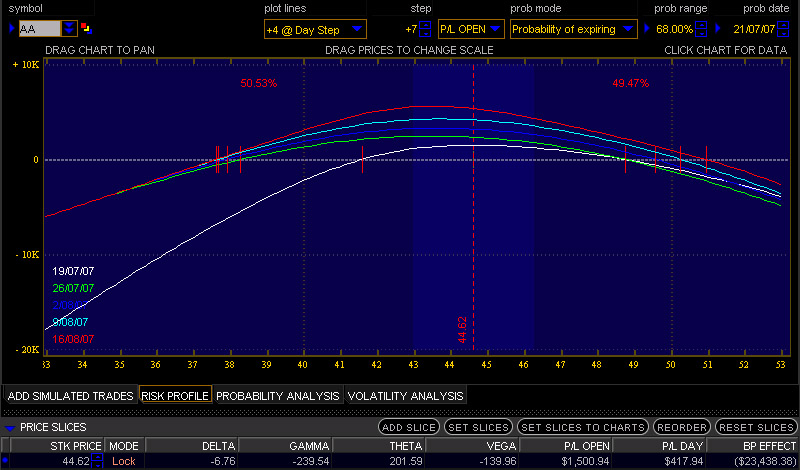Click the colored squares icon beside symbol field
Viewport: 800px width, 470px height.
pyautogui.click(x=86, y=28)
